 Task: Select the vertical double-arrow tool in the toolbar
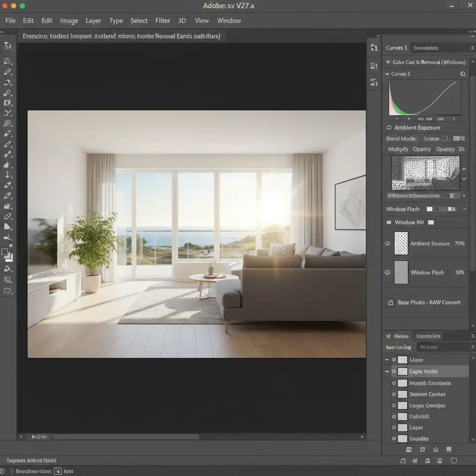pyautogui.click(x=7, y=175)
